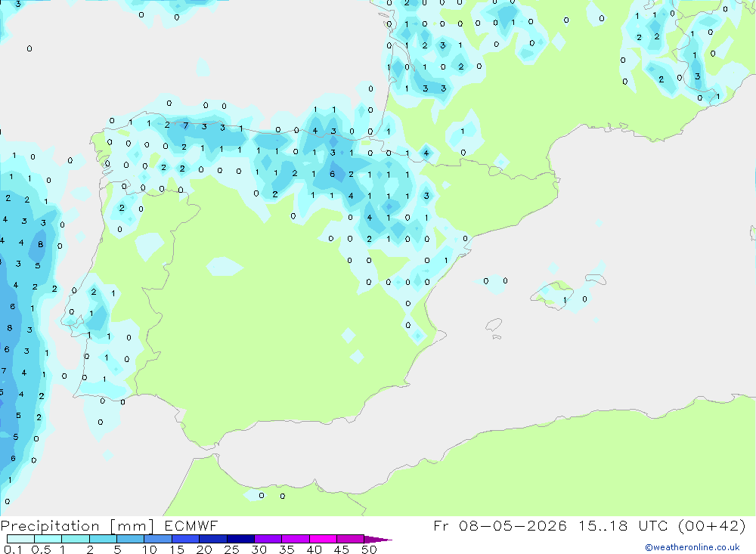Select the 35–40 mm violet legend swatch
Viewport: 756px width, 554px height.
296,539
